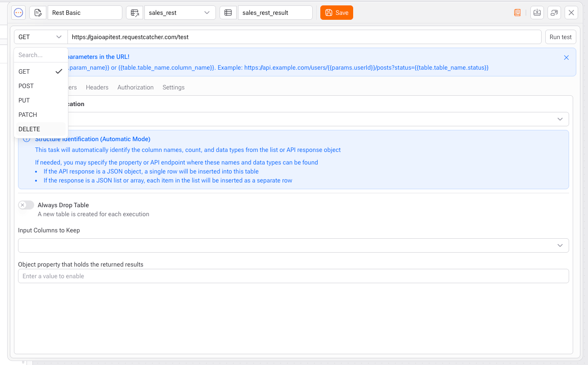Click the result table icon
The height and width of the screenshot is (365, 588).
[228, 13]
